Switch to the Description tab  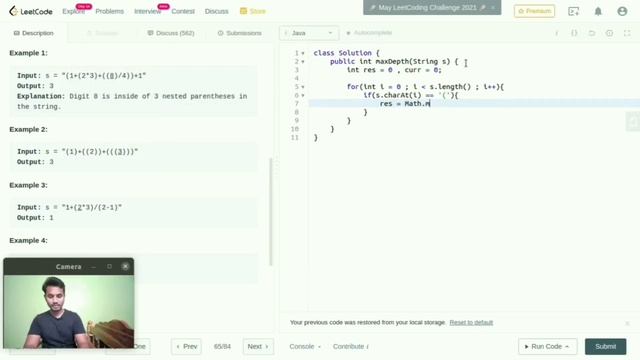[x=33, y=33]
